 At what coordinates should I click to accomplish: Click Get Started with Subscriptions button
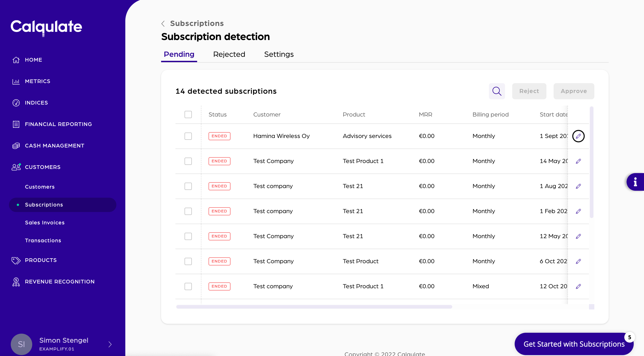[x=574, y=344]
